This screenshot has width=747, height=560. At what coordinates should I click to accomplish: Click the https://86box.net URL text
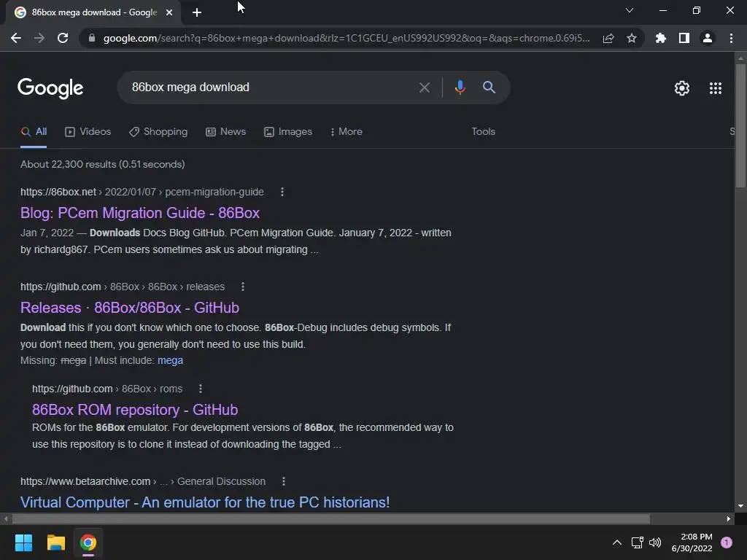58,192
